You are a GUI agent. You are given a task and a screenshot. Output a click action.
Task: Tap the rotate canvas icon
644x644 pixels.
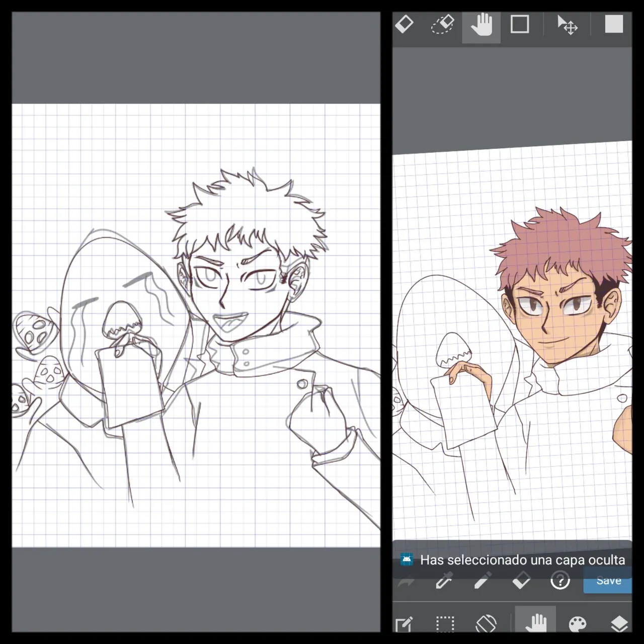[486, 624]
